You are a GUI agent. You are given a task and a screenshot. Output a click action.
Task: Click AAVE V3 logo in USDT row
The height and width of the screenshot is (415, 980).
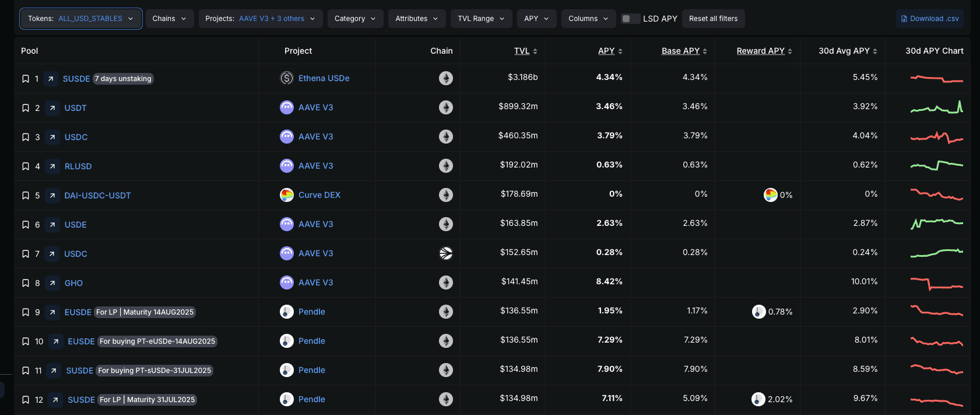(x=287, y=107)
